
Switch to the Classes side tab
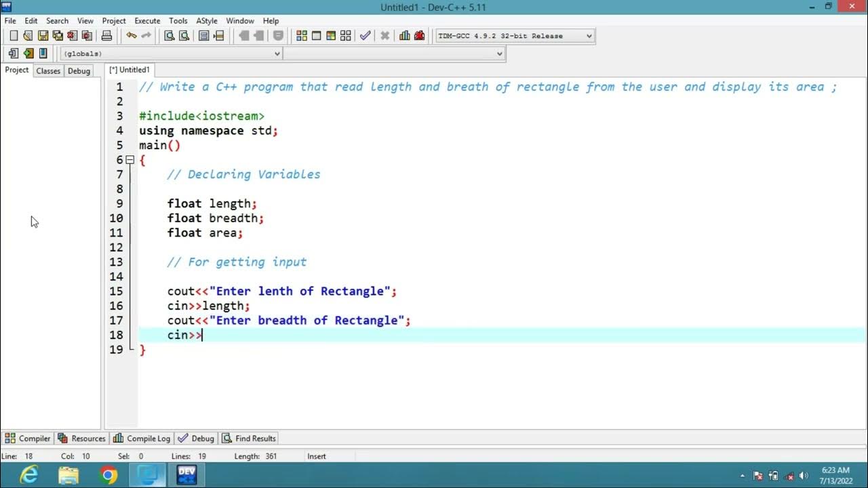[48, 70]
